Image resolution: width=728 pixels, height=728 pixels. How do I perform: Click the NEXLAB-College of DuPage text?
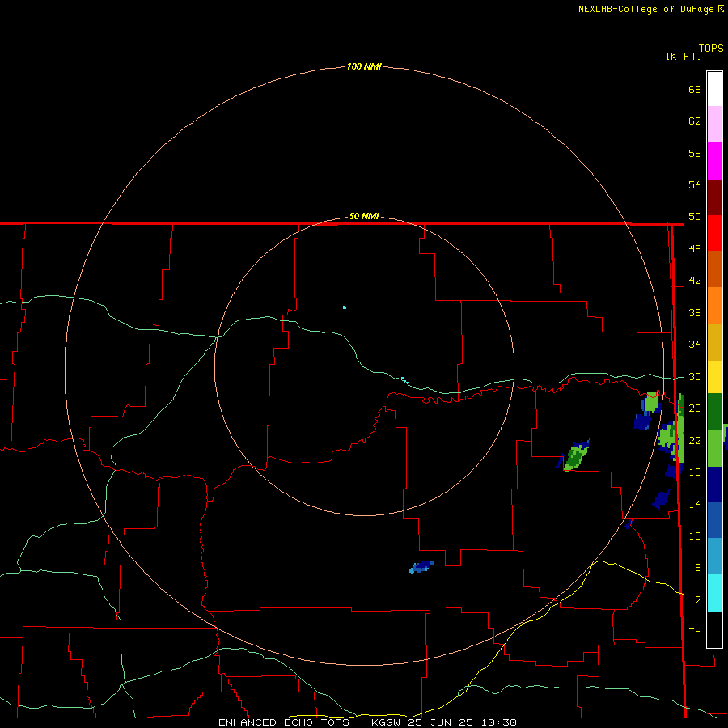click(x=647, y=9)
